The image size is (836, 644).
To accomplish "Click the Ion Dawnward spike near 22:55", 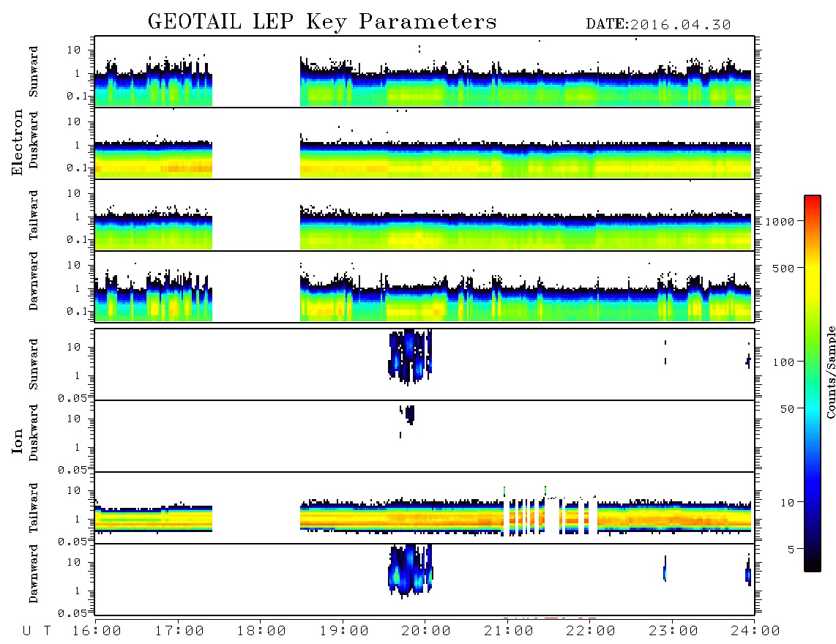I will [x=665, y=569].
